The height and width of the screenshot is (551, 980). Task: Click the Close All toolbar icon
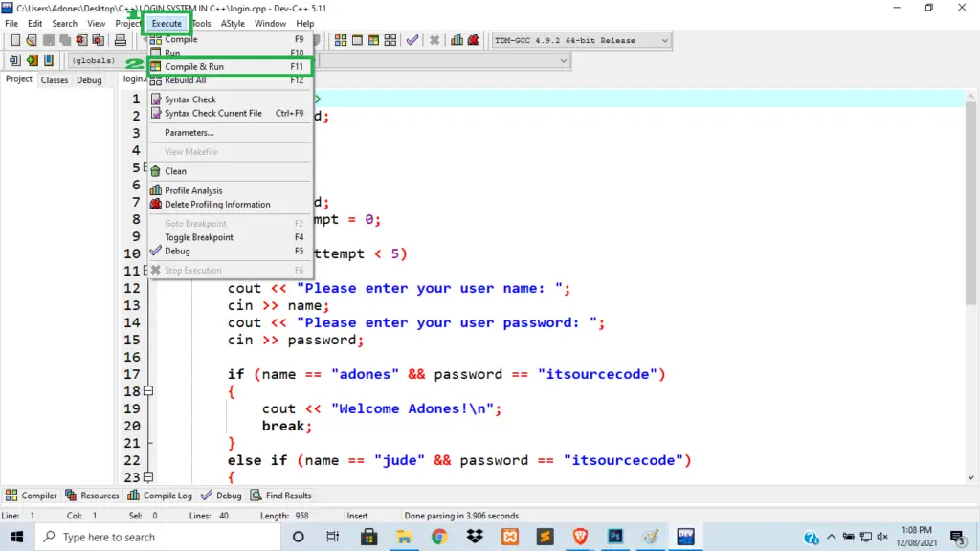tap(99, 40)
